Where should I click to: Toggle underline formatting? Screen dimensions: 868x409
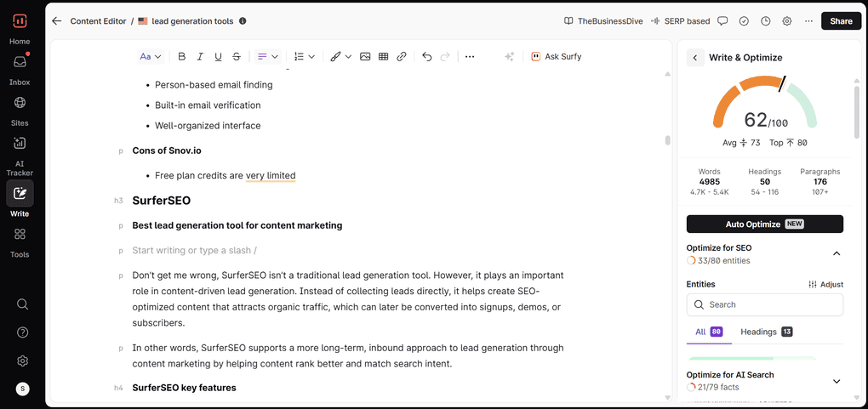(x=218, y=56)
